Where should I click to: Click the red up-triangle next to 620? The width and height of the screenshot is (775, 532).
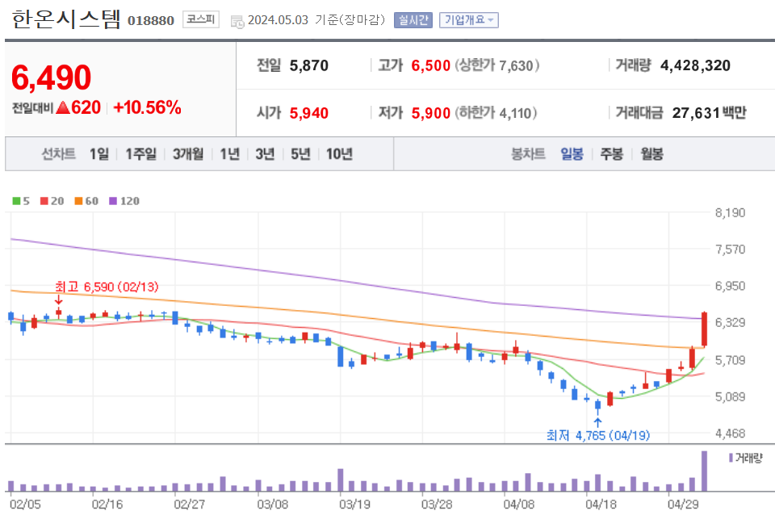(x=63, y=107)
